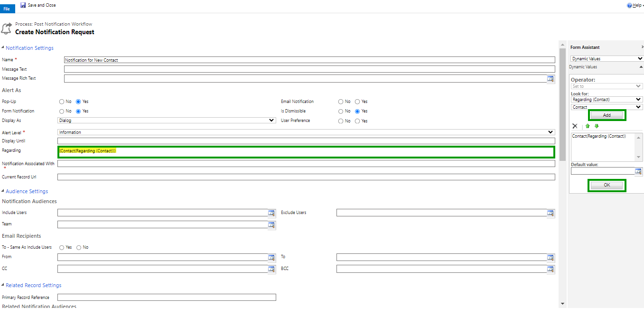
Task: Open lookup icon for Team field
Action: pyautogui.click(x=271, y=225)
